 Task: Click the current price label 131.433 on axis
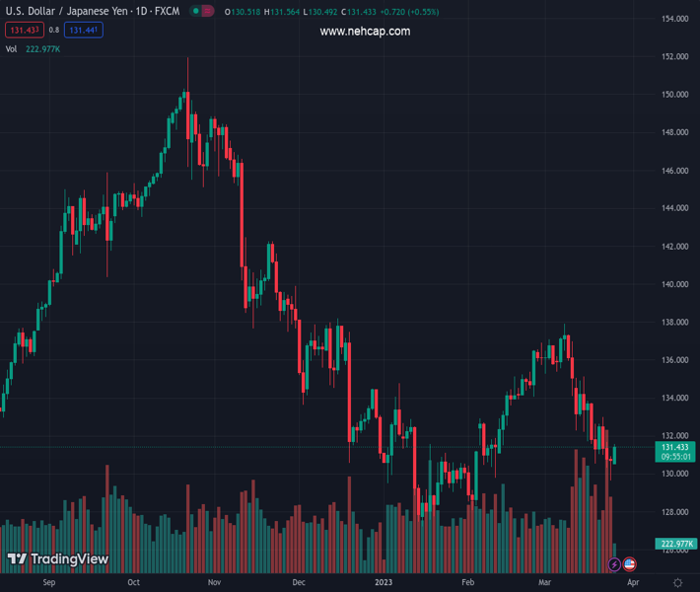(675, 447)
